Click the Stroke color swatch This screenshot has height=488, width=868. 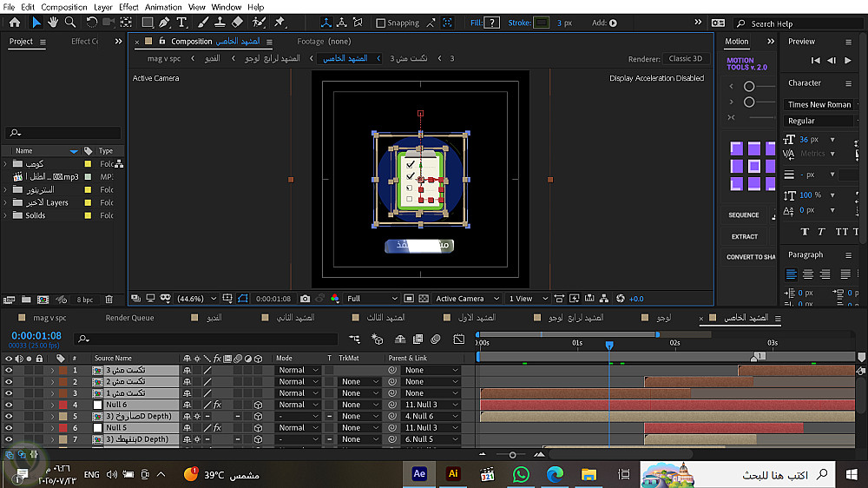tap(542, 23)
